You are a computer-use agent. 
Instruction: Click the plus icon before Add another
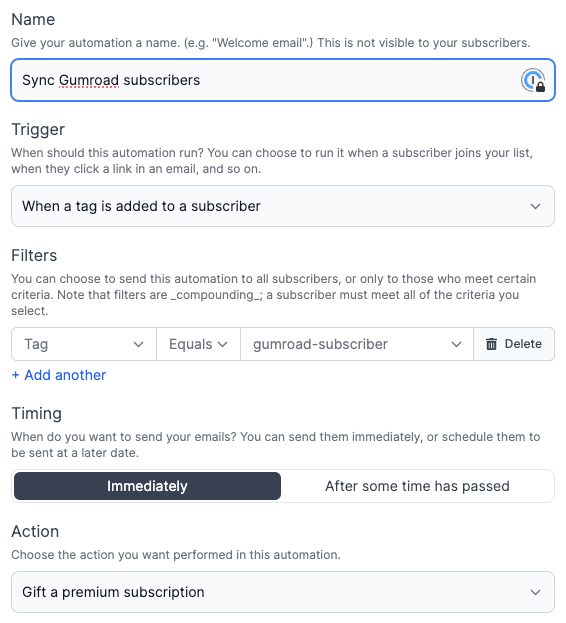15,375
